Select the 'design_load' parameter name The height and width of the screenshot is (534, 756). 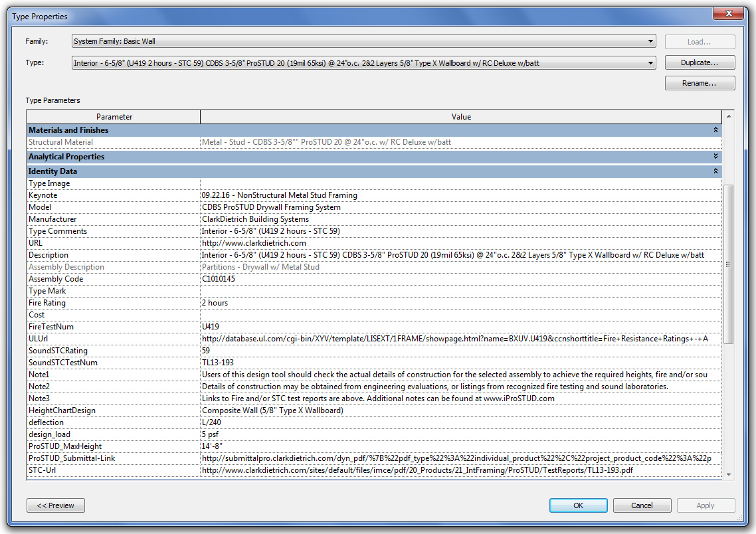[x=49, y=434]
